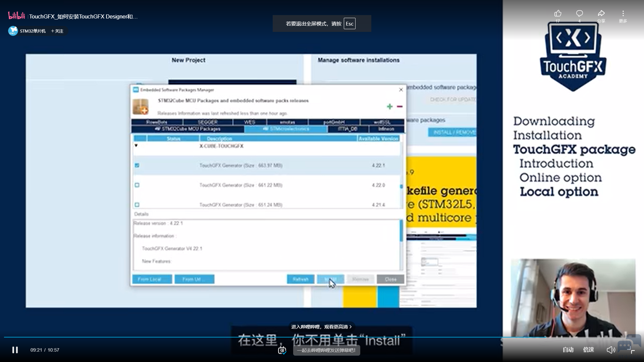Screen dimensions: 644x362
Task: Select the row TouchGFX Generator (Size : 663.97 MB)
Action: tap(267, 165)
